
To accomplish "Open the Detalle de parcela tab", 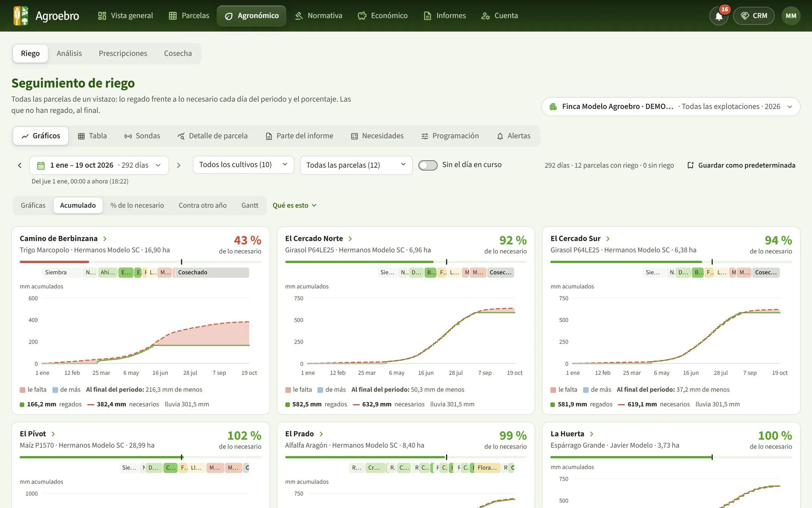I will [212, 136].
